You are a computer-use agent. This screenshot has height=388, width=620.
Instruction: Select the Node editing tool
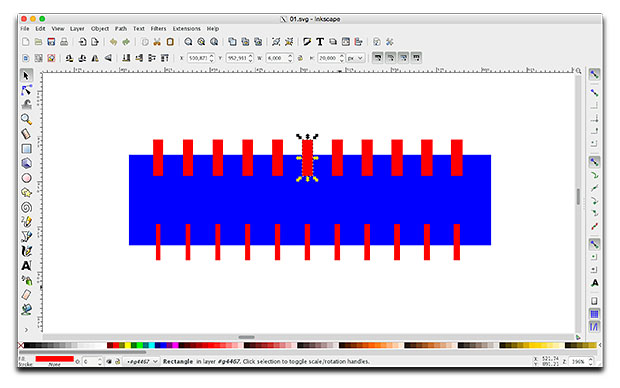[x=26, y=90]
